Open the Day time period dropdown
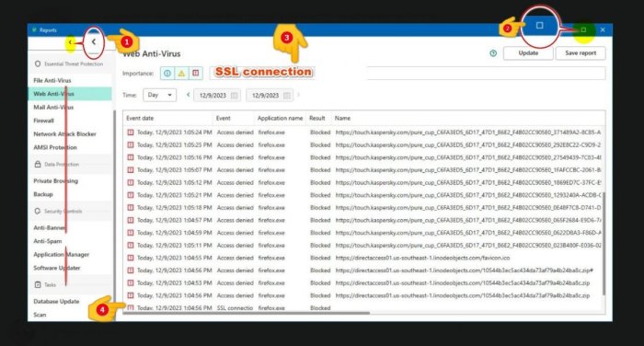 (x=159, y=95)
